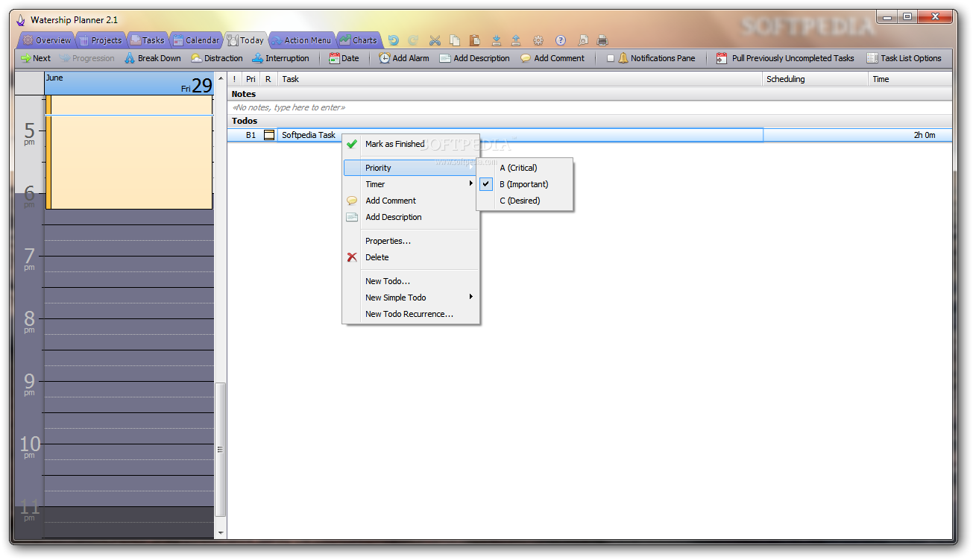The image size is (973, 560).
Task: Click the Time column header
Action: tap(910, 79)
